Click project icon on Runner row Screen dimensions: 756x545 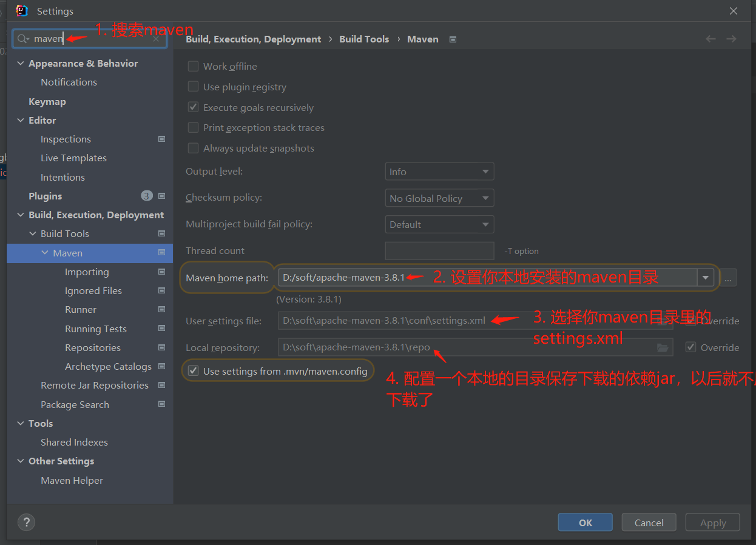pos(161,309)
